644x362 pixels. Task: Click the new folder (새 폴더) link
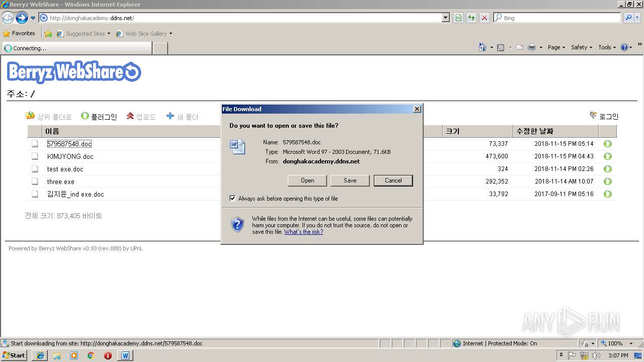click(182, 117)
